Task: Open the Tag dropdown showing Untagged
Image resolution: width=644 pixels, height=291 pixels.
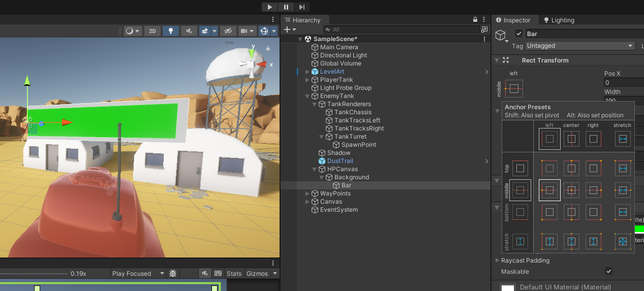Action: coord(580,46)
